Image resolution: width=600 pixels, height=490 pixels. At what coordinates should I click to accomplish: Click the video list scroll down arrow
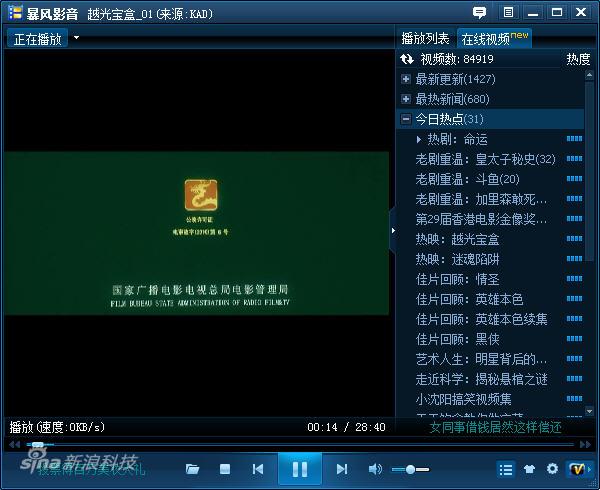click(589, 411)
